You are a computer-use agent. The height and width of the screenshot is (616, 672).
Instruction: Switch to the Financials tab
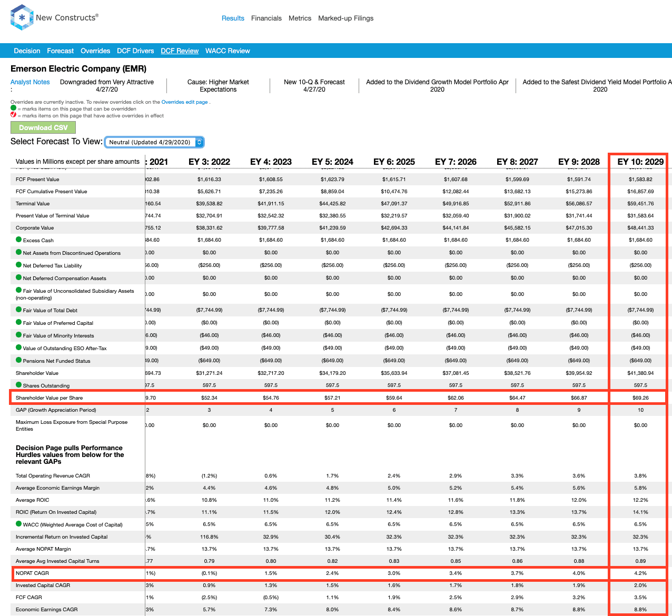(266, 18)
